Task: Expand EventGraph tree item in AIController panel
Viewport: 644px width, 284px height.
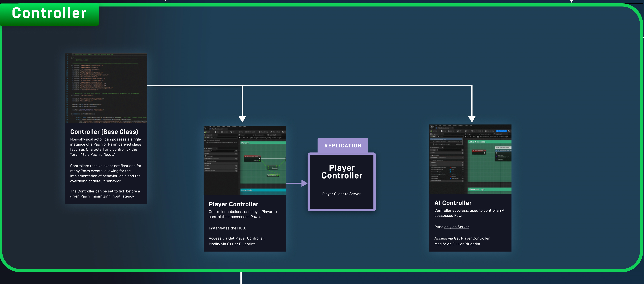Action: coord(431,155)
